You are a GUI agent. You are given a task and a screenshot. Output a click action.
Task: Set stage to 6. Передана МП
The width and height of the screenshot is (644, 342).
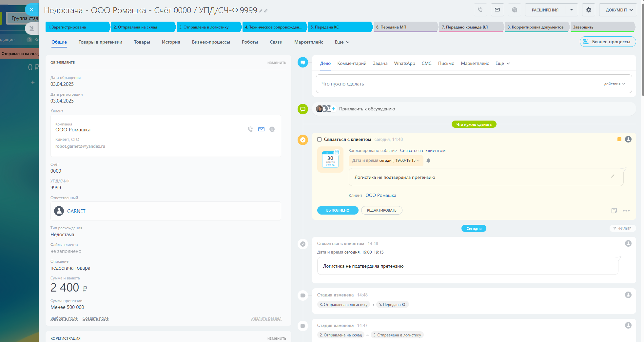tap(406, 27)
